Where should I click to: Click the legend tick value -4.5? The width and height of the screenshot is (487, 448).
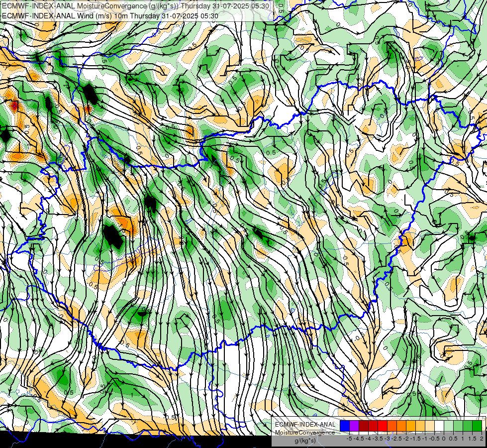(x=359, y=439)
